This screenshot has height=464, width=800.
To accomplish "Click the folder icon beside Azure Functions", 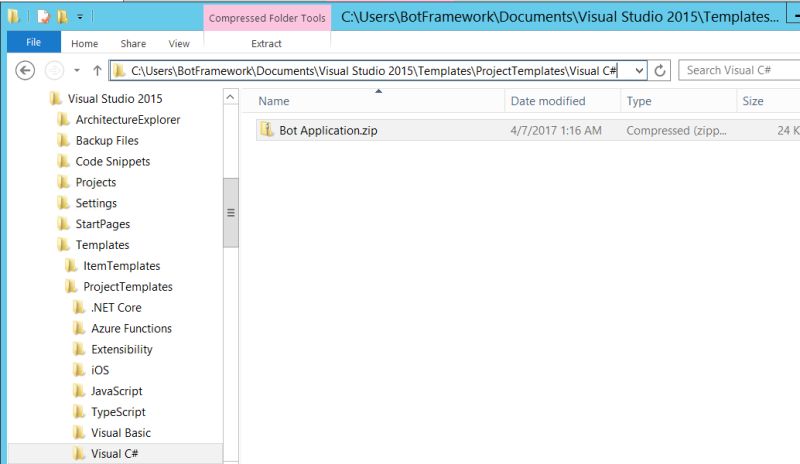I will pos(79,328).
